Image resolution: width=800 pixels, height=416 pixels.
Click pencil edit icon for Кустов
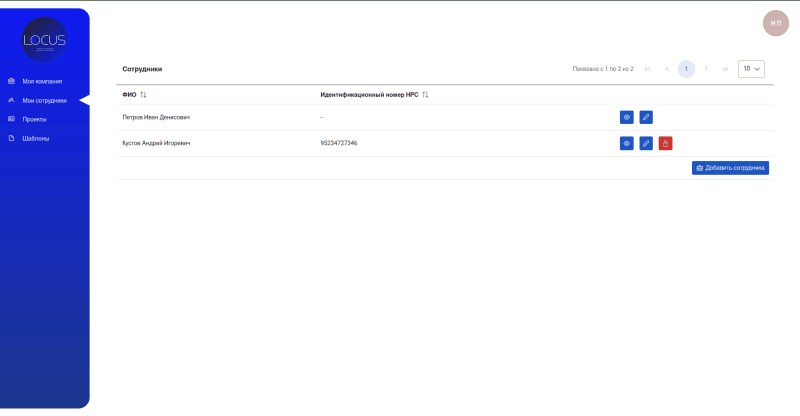pyautogui.click(x=646, y=143)
